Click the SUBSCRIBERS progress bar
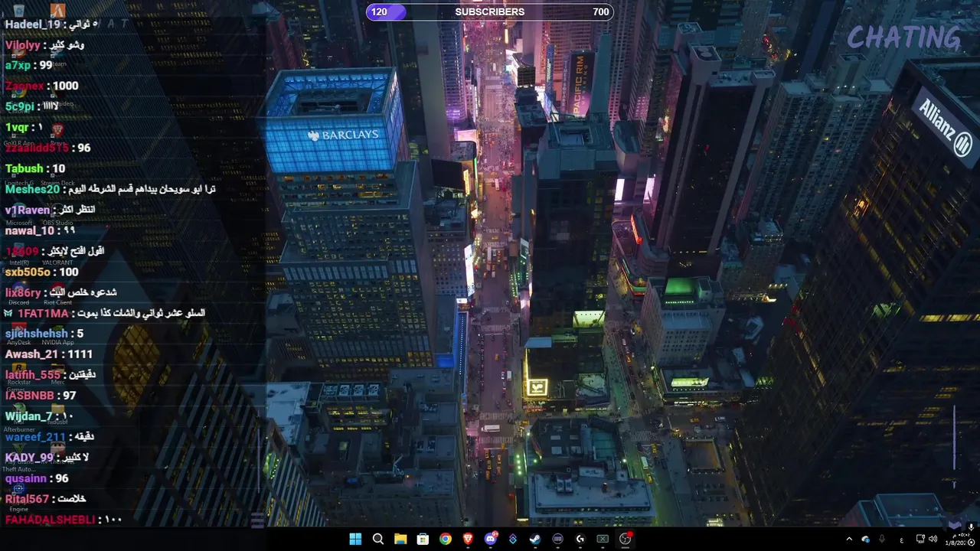This screenshot has height=551, width=980. click(x=490, y=11)
